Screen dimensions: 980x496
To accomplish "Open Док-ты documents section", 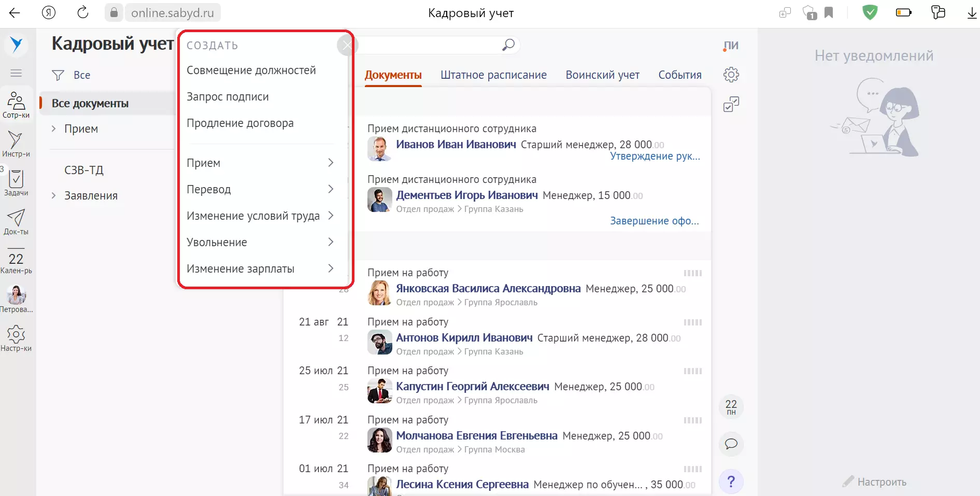I will pyautogui.click(x=16, y=222).
